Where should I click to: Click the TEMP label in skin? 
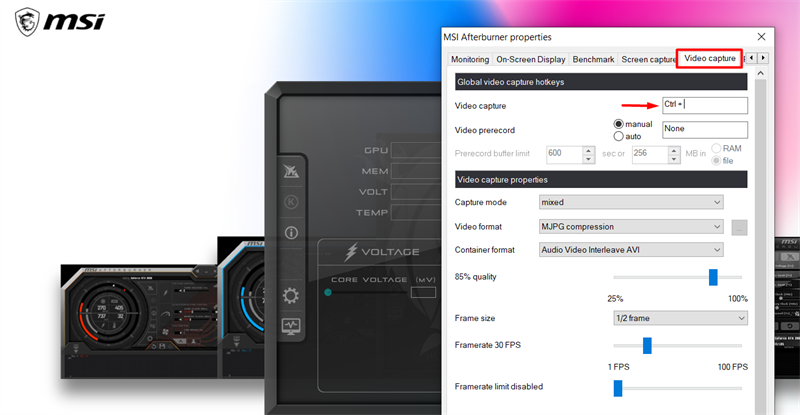[x=372, y=213]
